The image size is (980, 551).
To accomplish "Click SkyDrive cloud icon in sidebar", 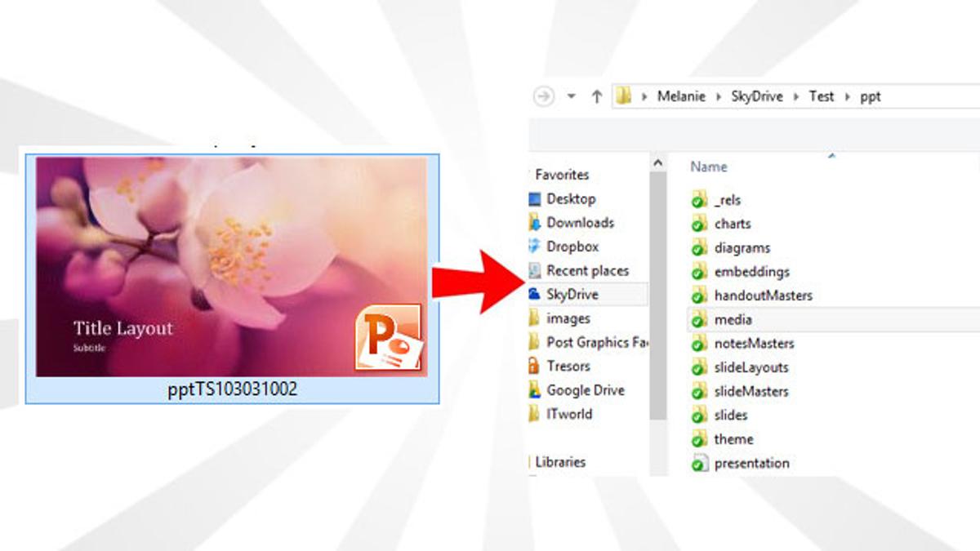I will click(x=535, y=294).
